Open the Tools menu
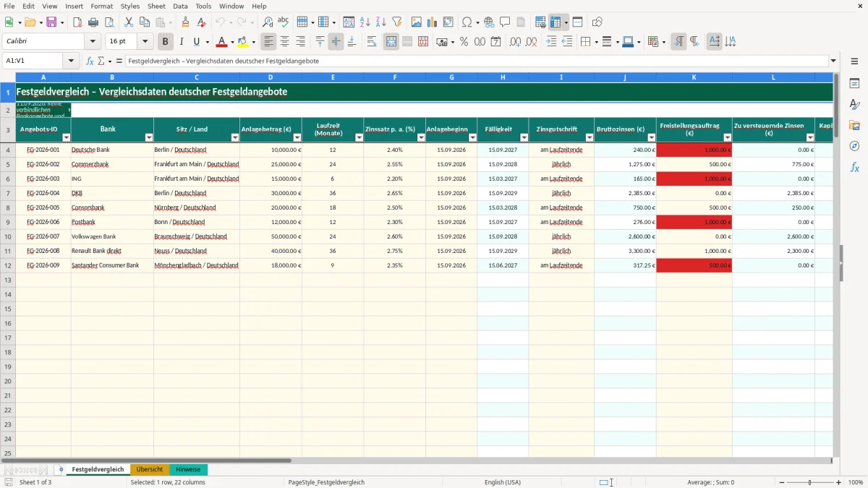 (203, 6)
